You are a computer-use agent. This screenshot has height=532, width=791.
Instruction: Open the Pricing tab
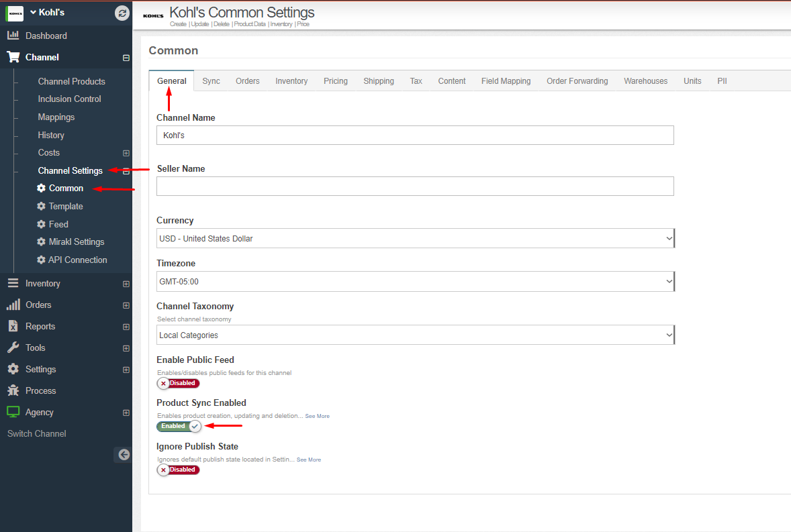pyautogui.click(x=336, y=81)
